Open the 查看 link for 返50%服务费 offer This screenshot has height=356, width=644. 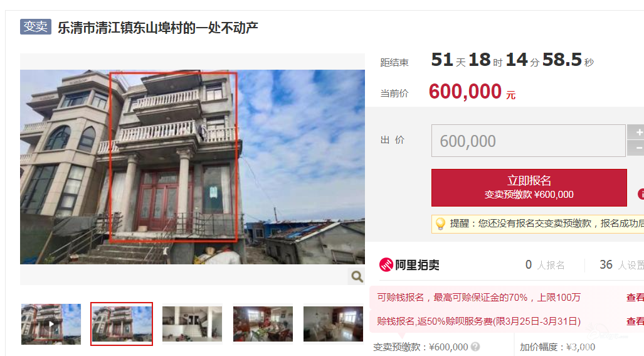coord(635,321)
